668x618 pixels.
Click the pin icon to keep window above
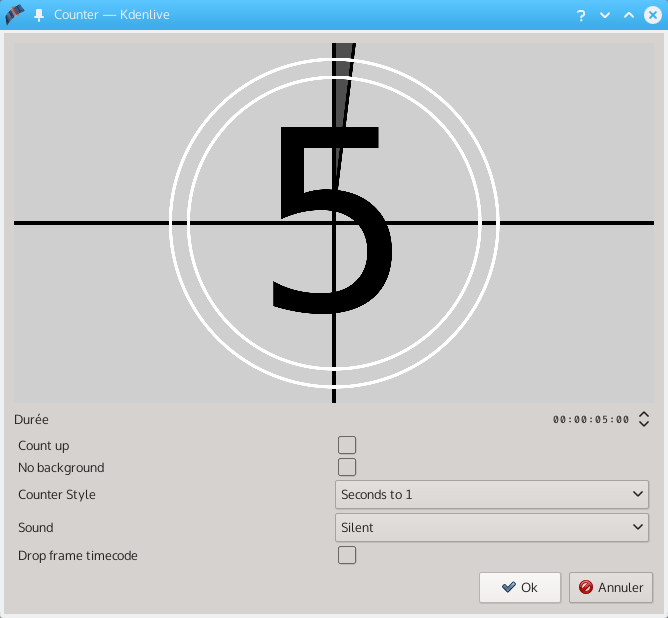(39, 15)
